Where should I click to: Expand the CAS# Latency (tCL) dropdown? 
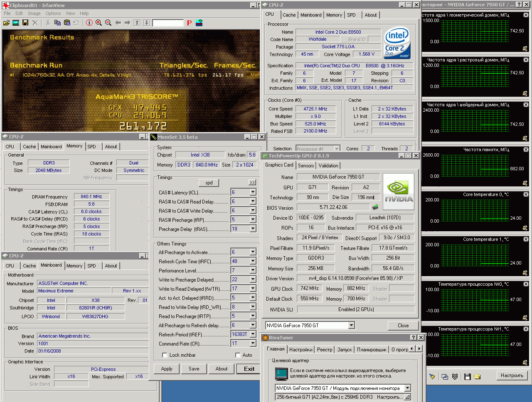pyautogui.click(x=253, y=192)
